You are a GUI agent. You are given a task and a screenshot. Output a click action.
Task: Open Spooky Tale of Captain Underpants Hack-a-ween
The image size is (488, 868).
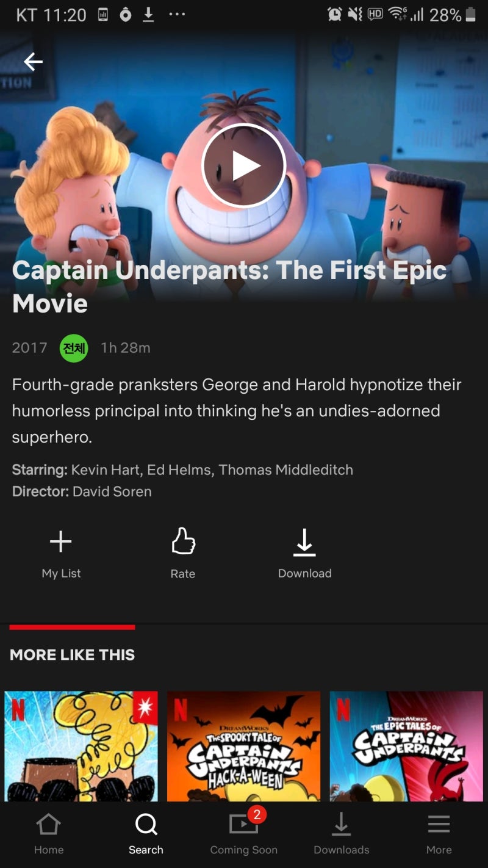tap(244, 746)
